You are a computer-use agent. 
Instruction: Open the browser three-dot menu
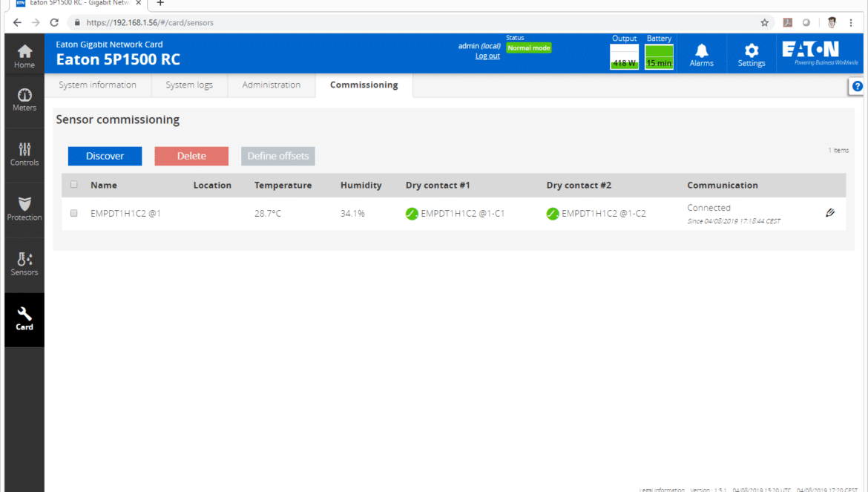pos(851,23)
